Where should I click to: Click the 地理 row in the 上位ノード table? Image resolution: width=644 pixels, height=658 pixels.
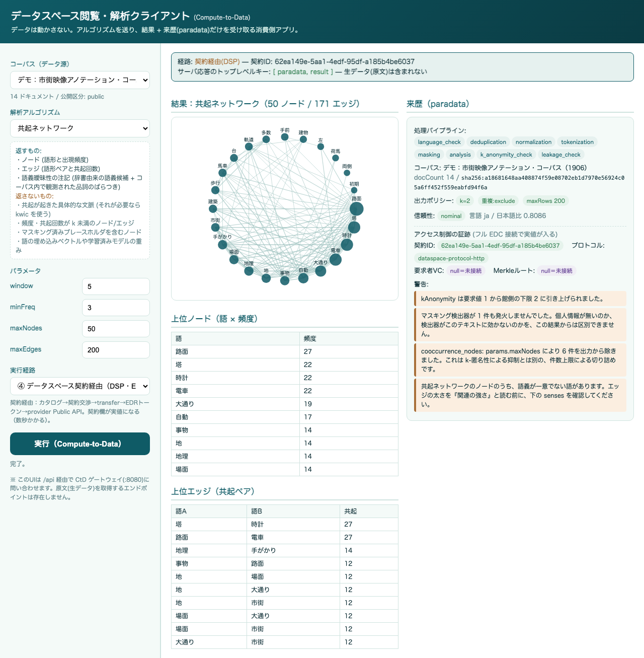click(285, 456)
